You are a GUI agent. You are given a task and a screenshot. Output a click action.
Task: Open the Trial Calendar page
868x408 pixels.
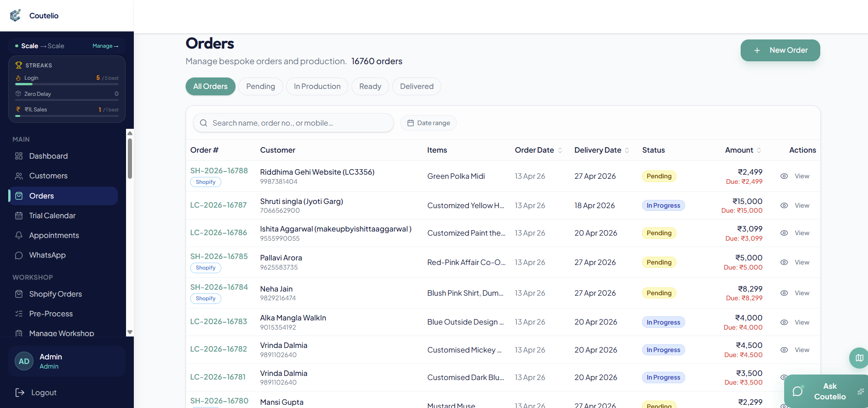click(52, 215)
